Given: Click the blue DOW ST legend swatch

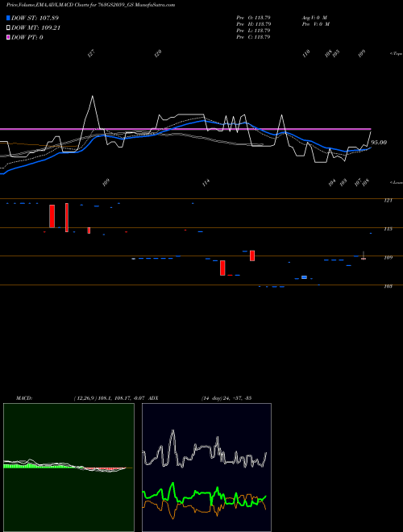Looking at the screenshot, I should click(x=8, y=18).
